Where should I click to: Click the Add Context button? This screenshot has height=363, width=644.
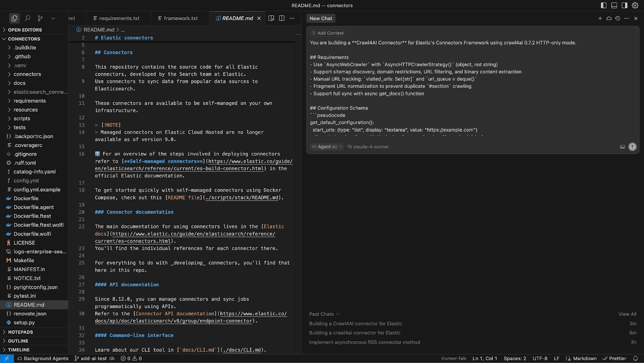(x=328, y=33)
